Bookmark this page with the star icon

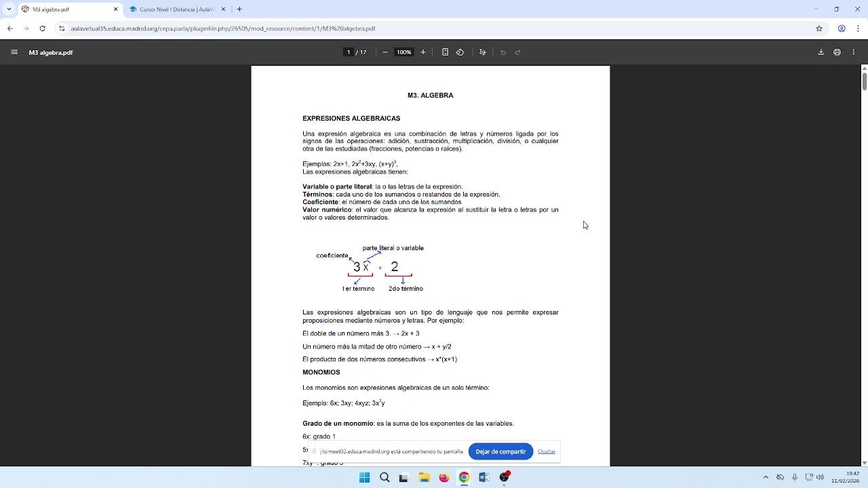tap(819, 28)
